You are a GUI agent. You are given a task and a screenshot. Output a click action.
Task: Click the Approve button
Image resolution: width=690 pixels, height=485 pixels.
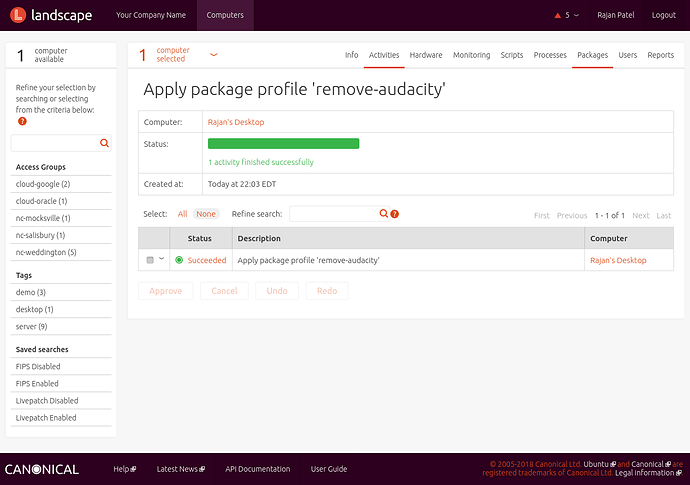pos(165,291)
